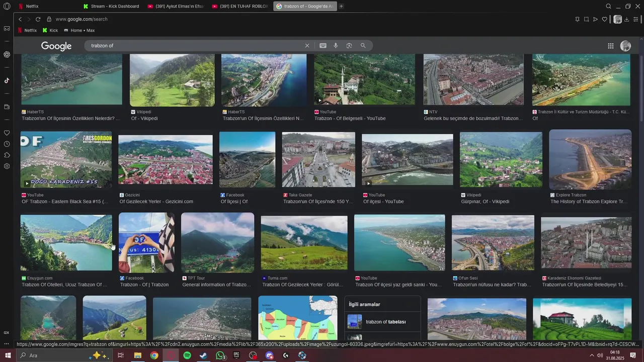
Task: Open the NTV Gelenek bu seçimde result
Action: pos(473,80)
